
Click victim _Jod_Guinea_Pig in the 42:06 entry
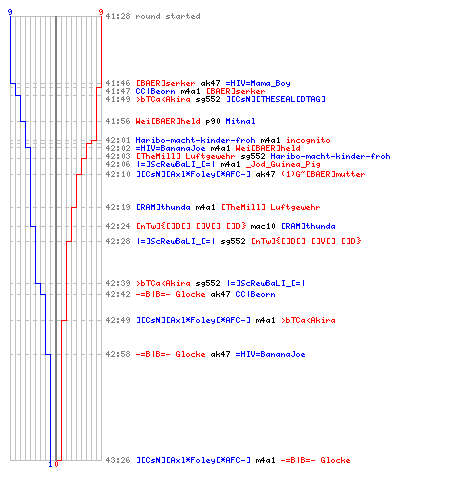coord(283,164)
